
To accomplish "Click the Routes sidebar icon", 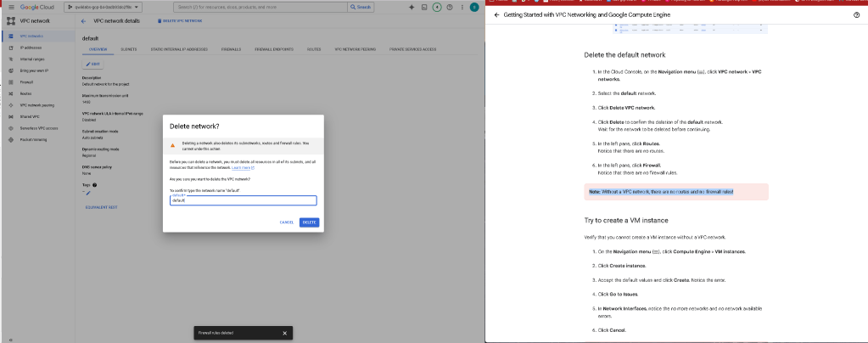I will [11, 93].
